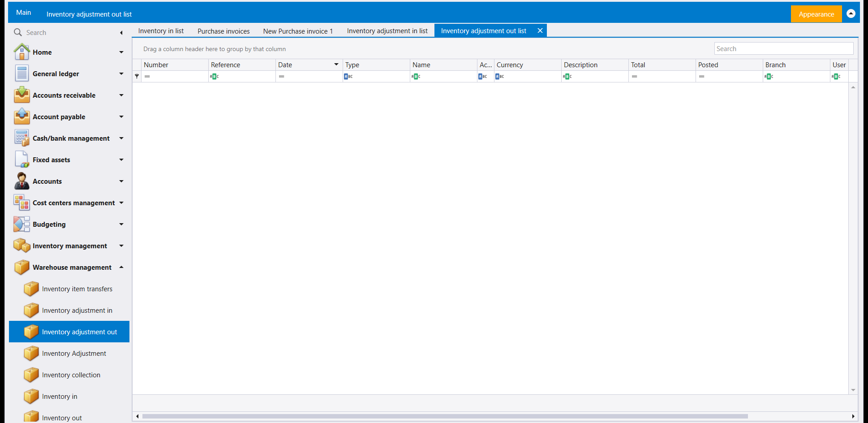Click the Inventory management boxes icon

click(21, 246)
